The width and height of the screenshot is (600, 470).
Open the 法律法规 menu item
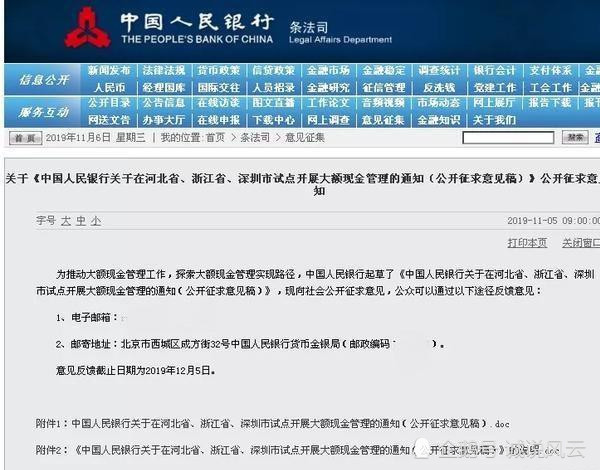pos(164,70)
